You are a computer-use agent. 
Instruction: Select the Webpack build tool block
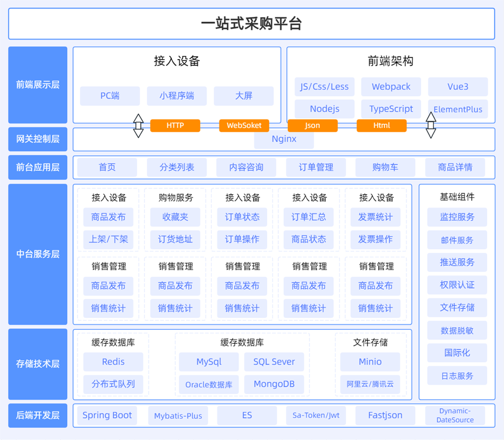[391, 87]
